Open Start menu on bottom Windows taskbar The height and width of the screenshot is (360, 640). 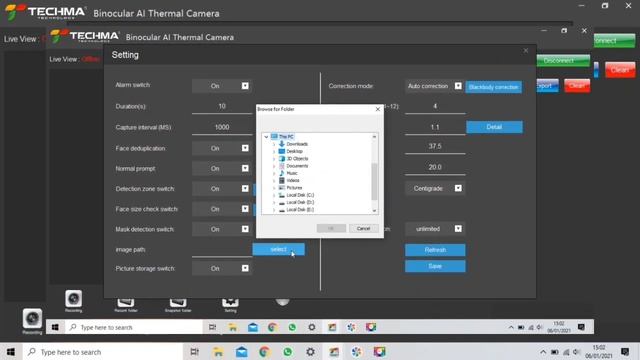[x=11, y=352]
